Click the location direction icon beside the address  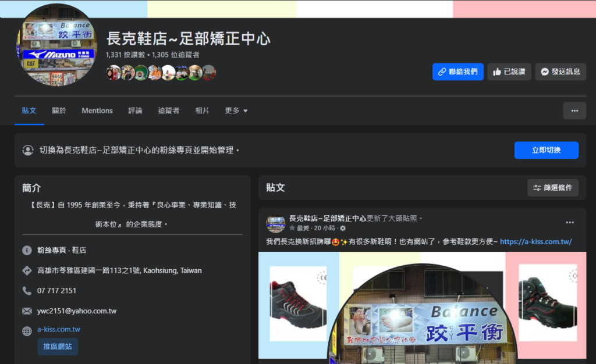click(27, 270)
